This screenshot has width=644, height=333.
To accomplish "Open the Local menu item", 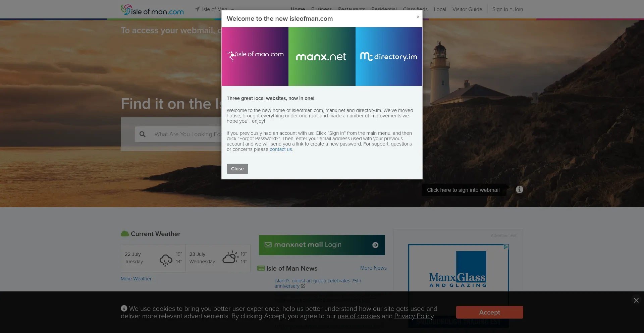I will click(x=440, y=9).
